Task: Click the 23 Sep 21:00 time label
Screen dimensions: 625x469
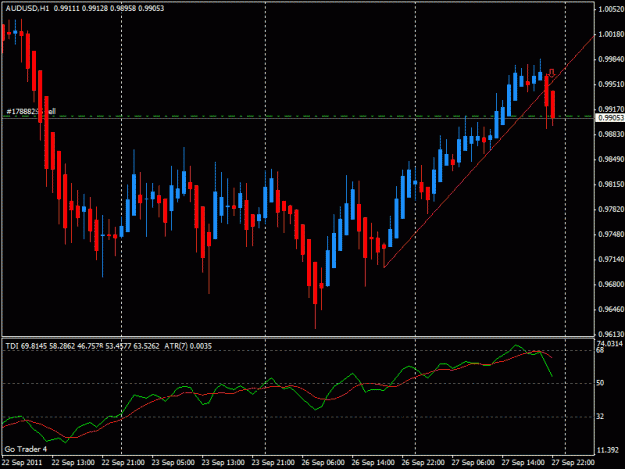Action: click(273, 463)
